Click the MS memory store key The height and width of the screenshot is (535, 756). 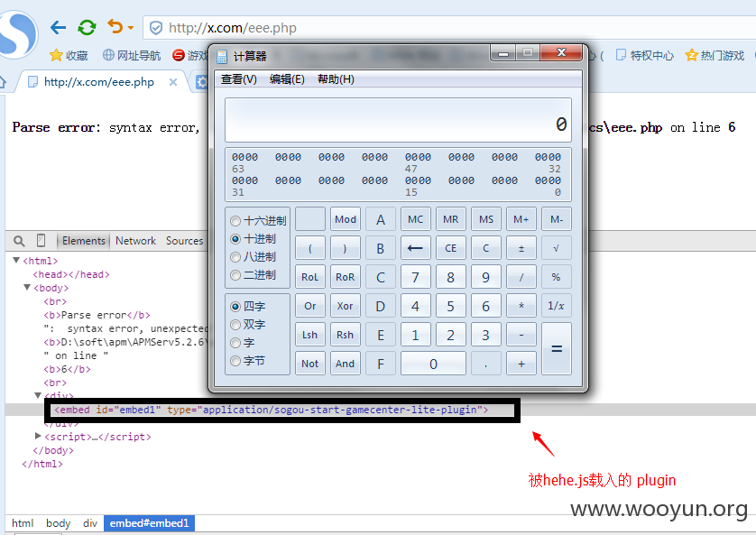tap(486, 219)
